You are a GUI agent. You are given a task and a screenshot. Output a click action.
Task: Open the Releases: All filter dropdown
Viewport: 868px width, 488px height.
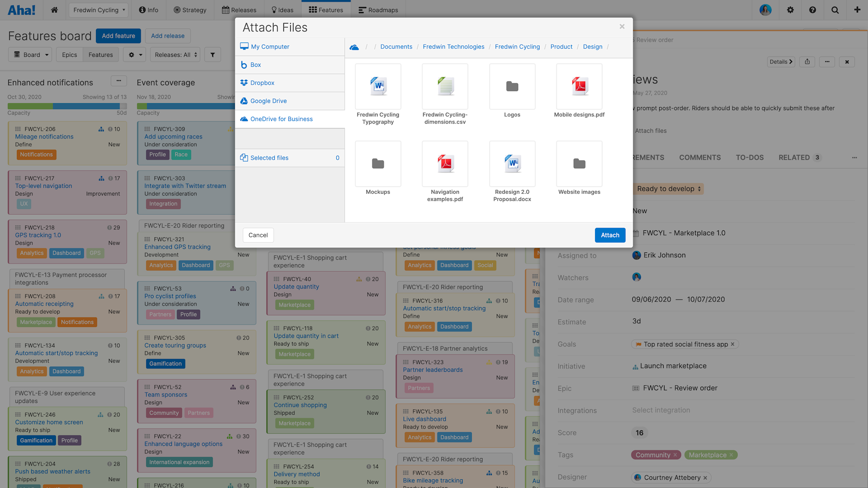(175, 55)
